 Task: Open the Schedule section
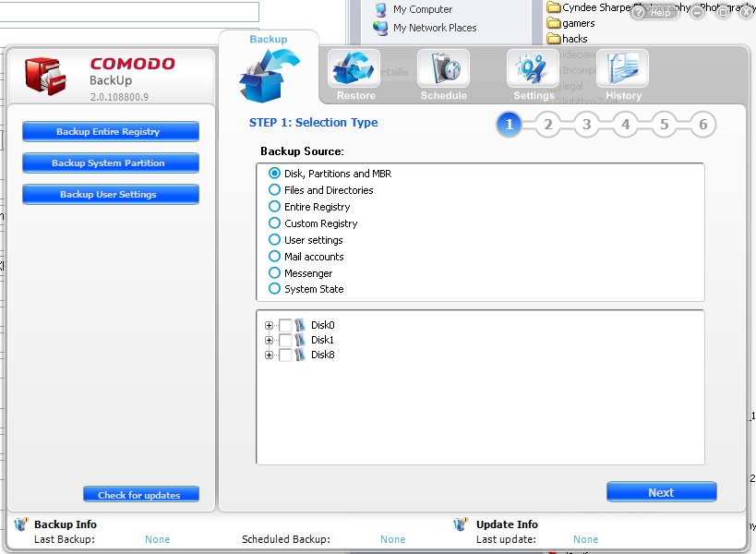click(444, 72)
